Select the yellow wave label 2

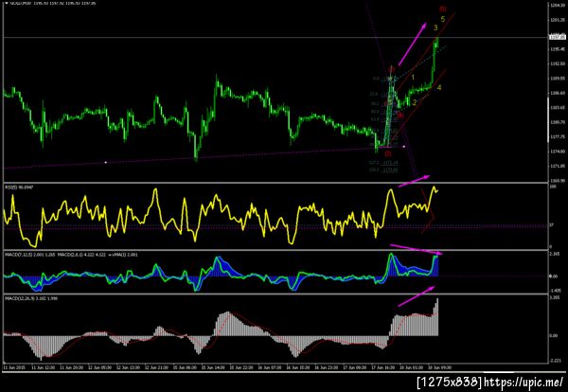(415, 102)
